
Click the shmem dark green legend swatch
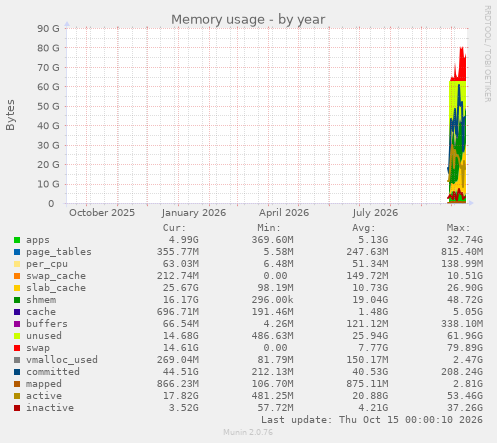[17, 300]
